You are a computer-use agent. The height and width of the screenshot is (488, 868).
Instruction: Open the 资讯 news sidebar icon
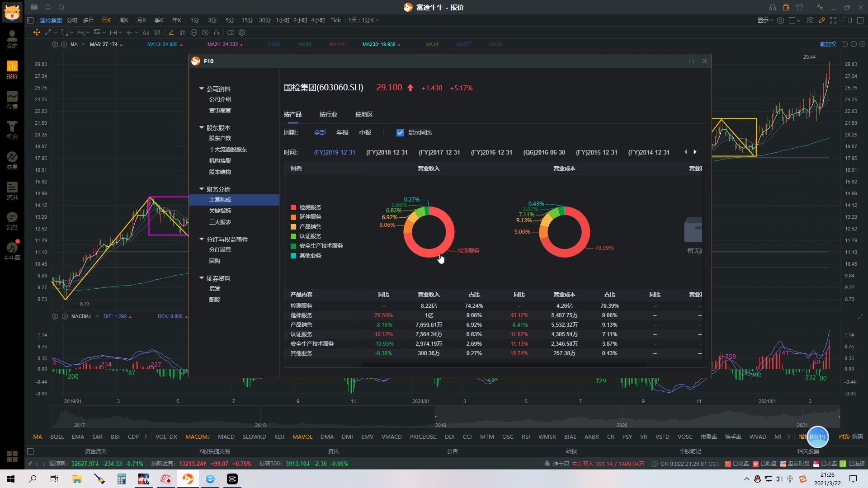(x=12, y=191)
